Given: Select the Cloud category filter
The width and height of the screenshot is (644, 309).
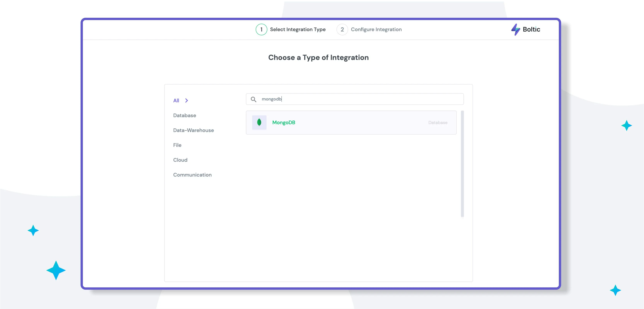Looking at the screenshot, I should (x=180, y=160).
